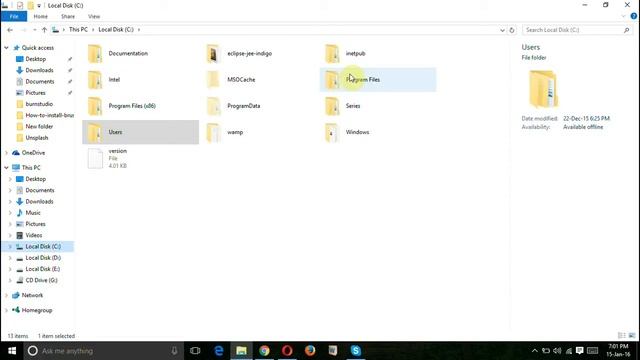
Task: Select the Program Files folder
Action: pyautogui.click(x=378, y=80)
